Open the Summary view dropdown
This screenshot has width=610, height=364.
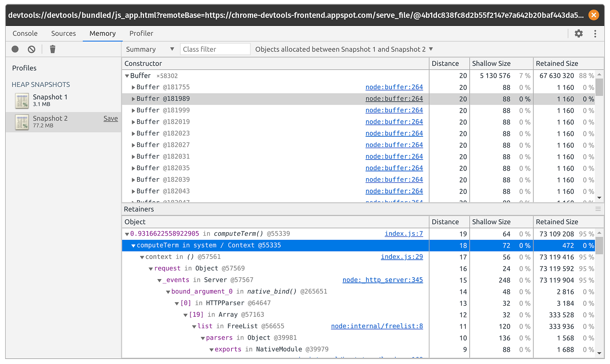coord(150,49)
